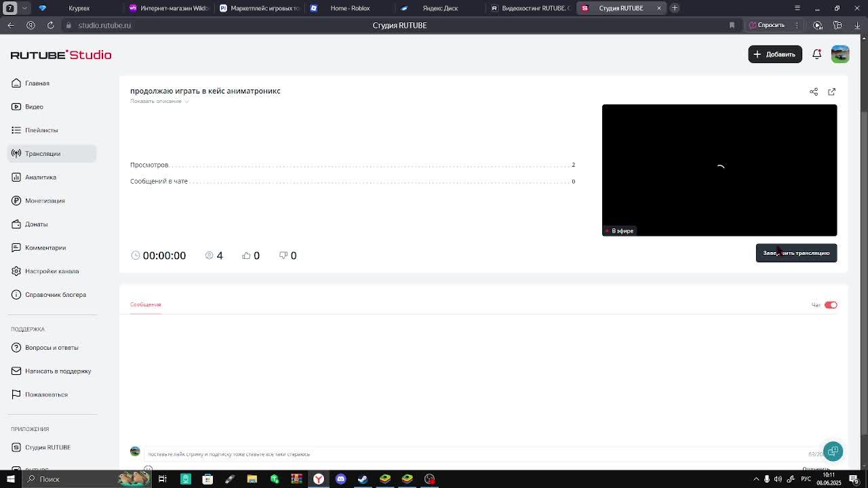Select Трансляции in the sidebar
The height and width of the screenshot is (488, 868).
pos(52,154)
